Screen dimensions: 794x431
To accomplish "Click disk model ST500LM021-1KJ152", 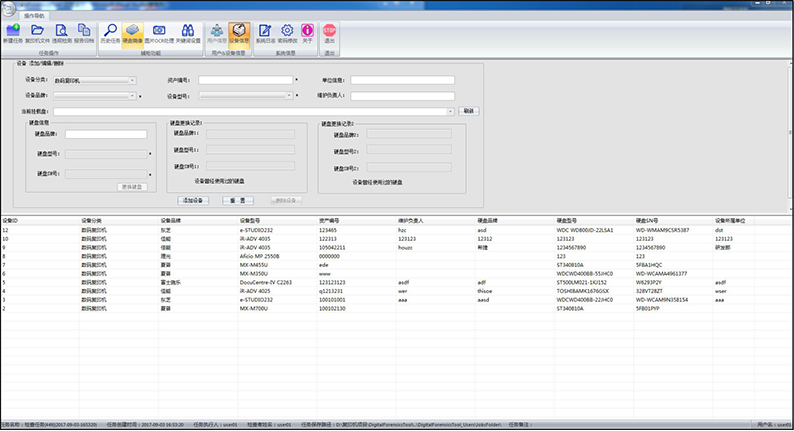I will [x=581, y=283].
